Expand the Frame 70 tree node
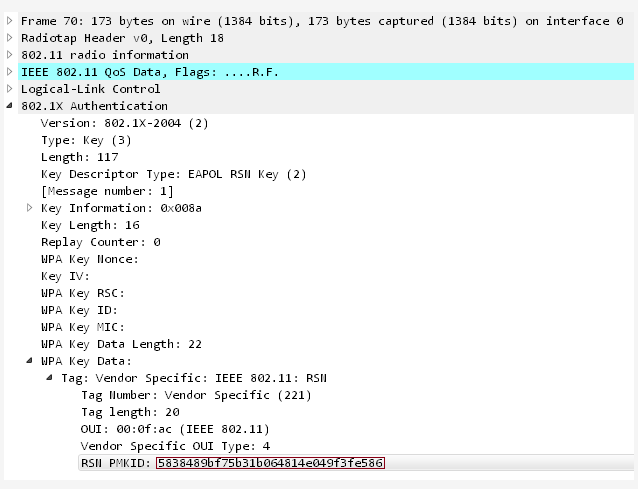The image size is (638, 489). (10, 21)
